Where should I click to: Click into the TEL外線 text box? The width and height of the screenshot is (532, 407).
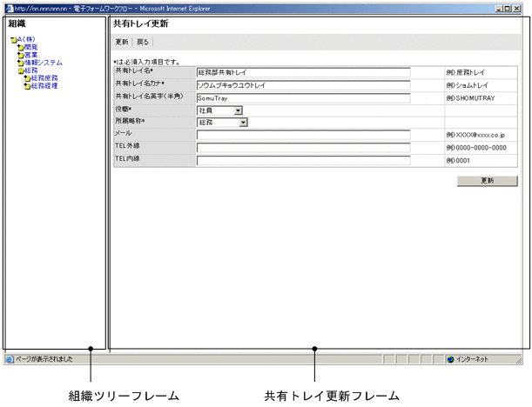(303, 148)
